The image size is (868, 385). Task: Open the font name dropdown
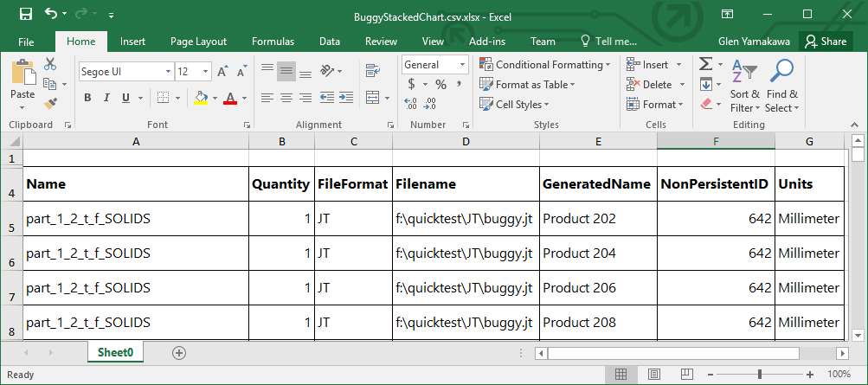point(166,72)
